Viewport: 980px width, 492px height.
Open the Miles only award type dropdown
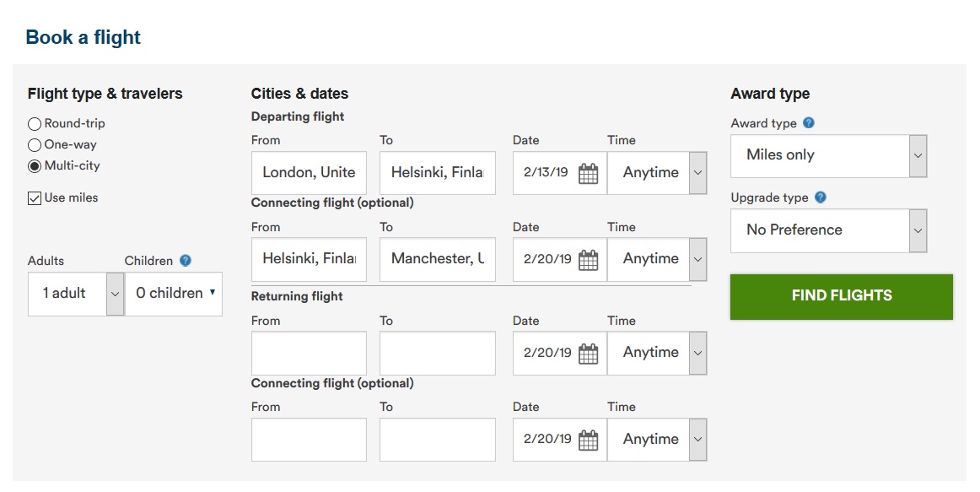pyautogui.click(x=918, y=156)
